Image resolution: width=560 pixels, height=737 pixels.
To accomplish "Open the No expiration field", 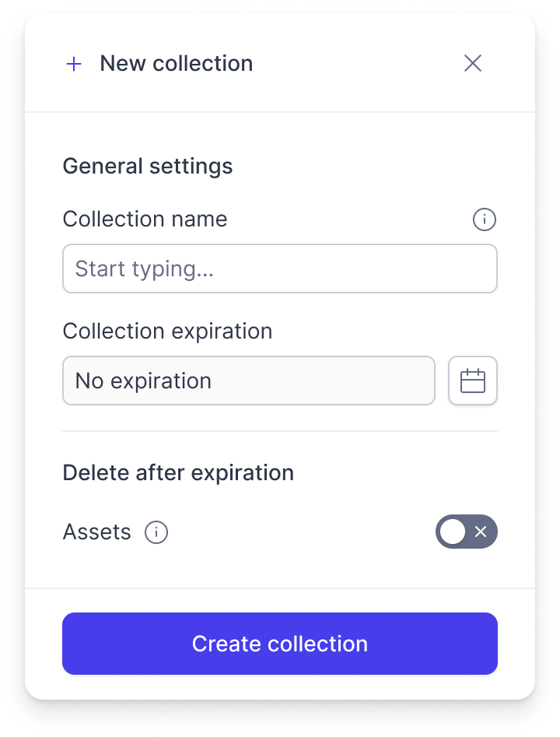I will point(249,381).
